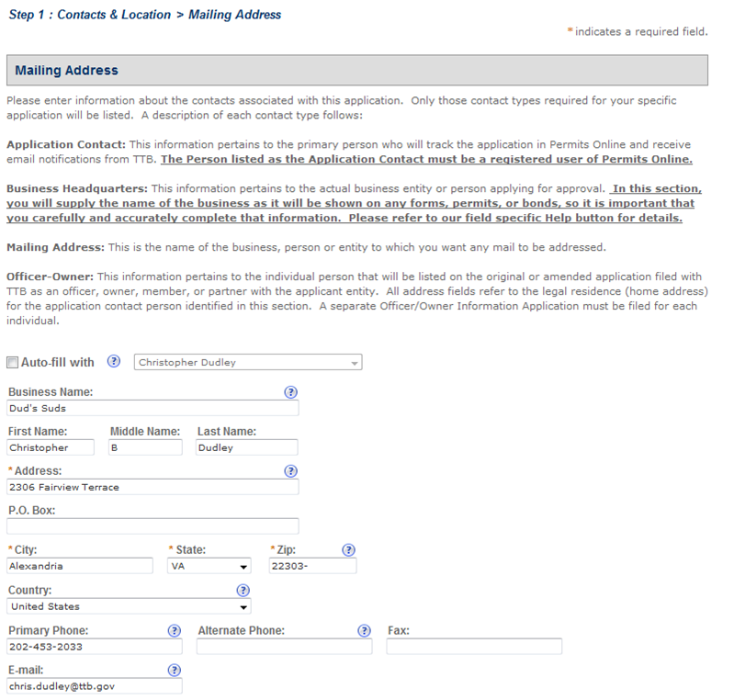Click into the Middle Name field
This screenshot has width=734, height=700.
(x=143, y=447)
